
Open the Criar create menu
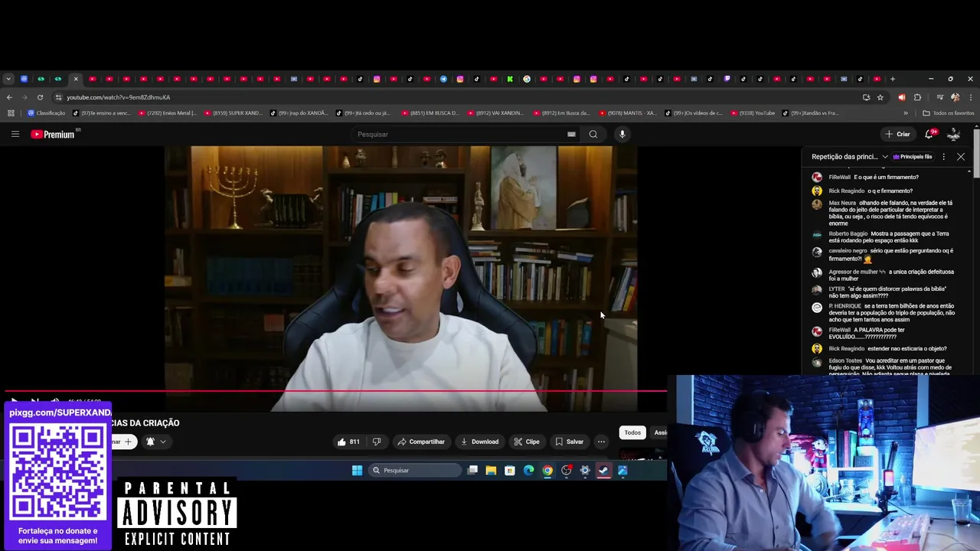pos(897,134)
